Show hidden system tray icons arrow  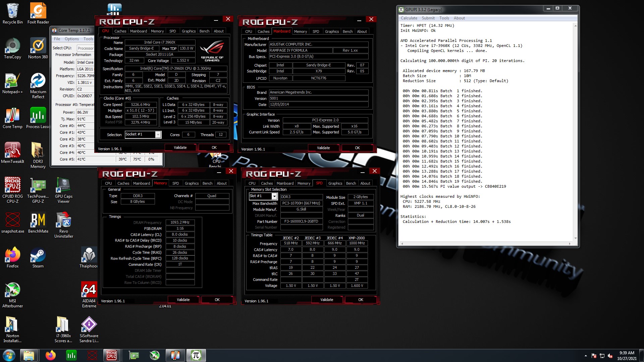[586, 356]
